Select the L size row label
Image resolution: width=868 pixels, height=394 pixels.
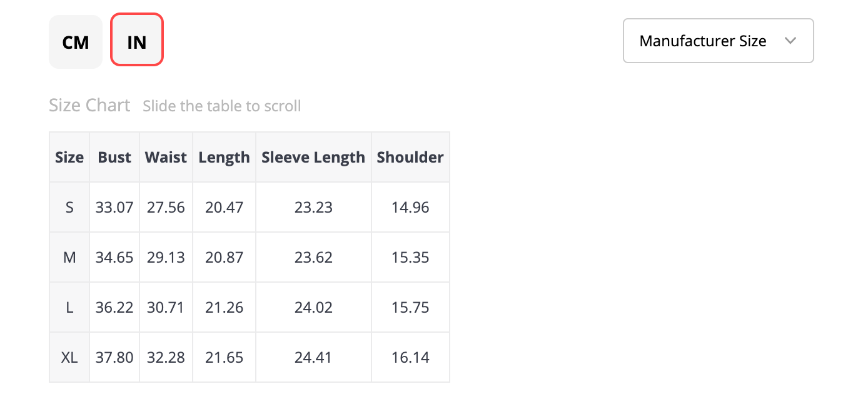[69, 307]
